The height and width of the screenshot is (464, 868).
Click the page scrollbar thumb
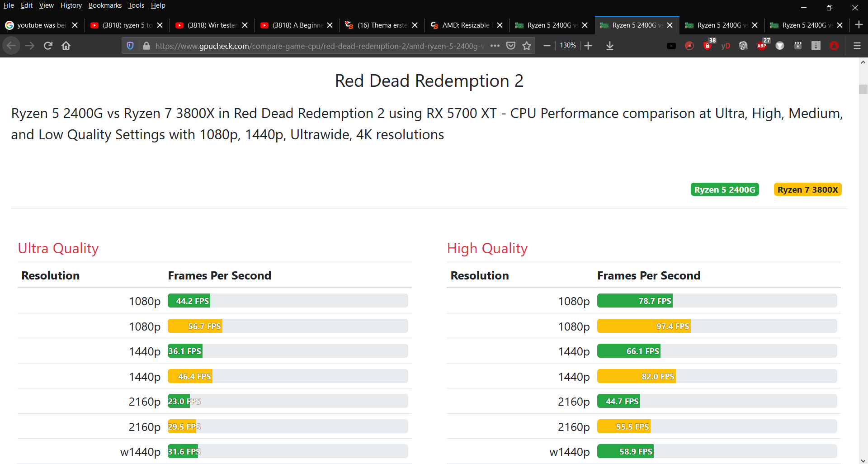(863, 89)
